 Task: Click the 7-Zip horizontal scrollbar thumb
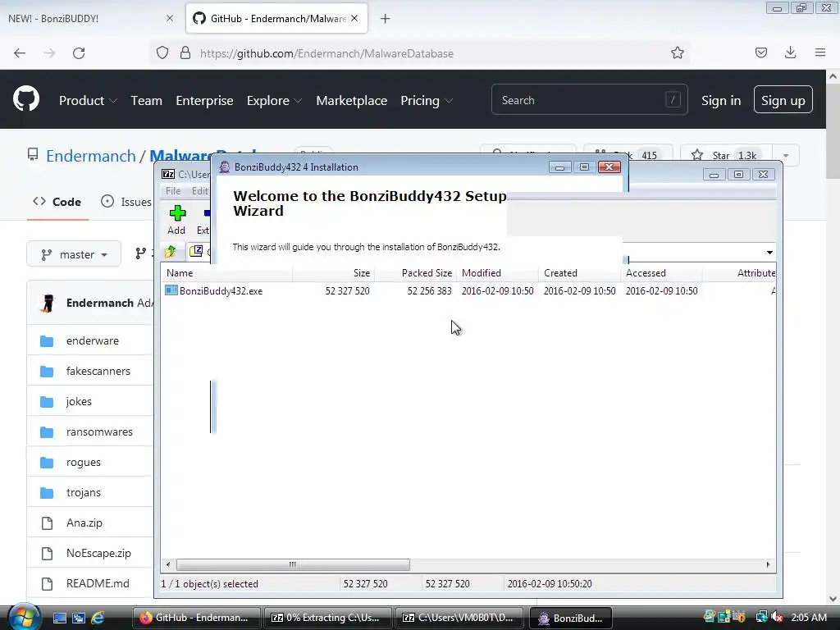click(x=293, y=564)
